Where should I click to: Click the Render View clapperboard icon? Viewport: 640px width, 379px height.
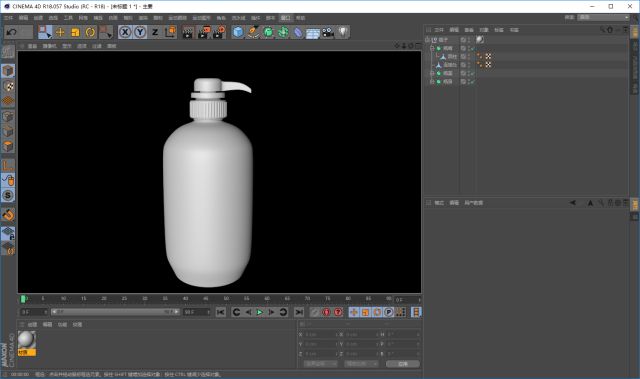point(188,32)
